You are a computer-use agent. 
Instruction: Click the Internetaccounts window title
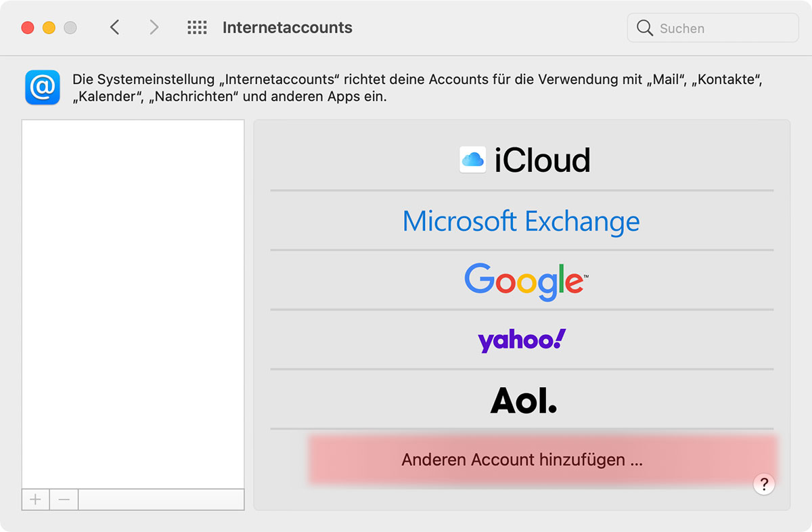pos(288,28)
